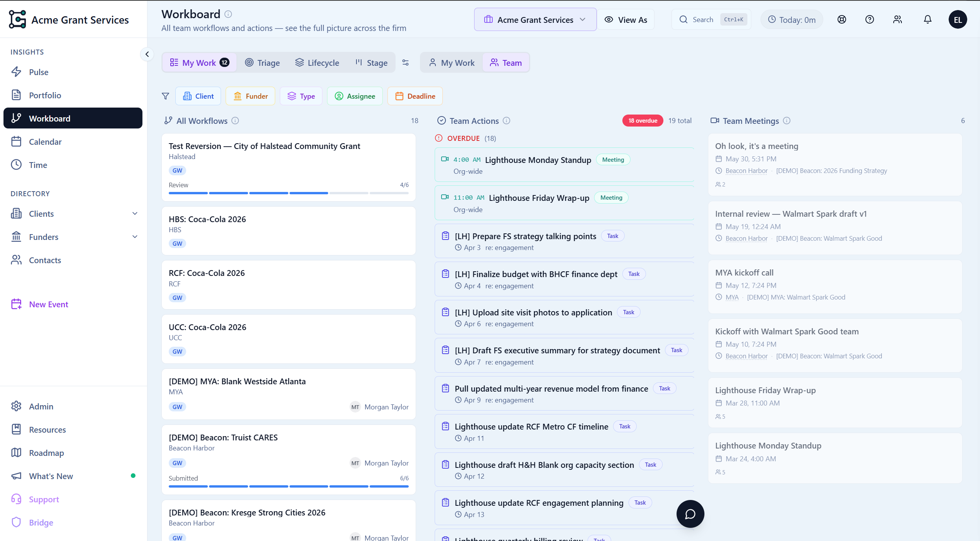This screenshot has height=541, width=980.
Task: Open the view settings sliders icon
Action: pyautogui.click(x=405, y=63)
